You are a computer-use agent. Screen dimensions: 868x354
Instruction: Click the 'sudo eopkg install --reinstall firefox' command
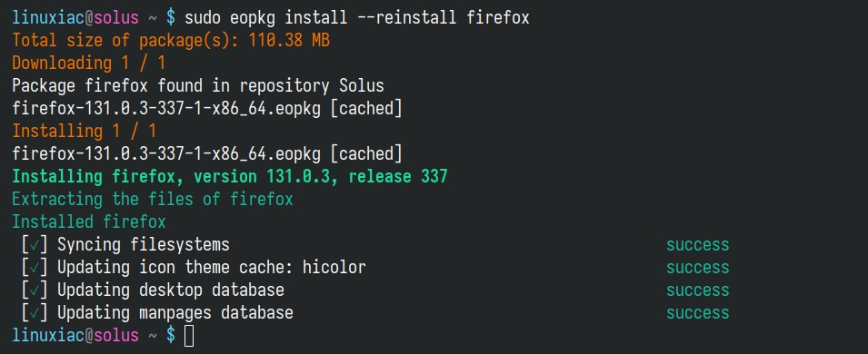pyautogui.click(x=357, y=18)
